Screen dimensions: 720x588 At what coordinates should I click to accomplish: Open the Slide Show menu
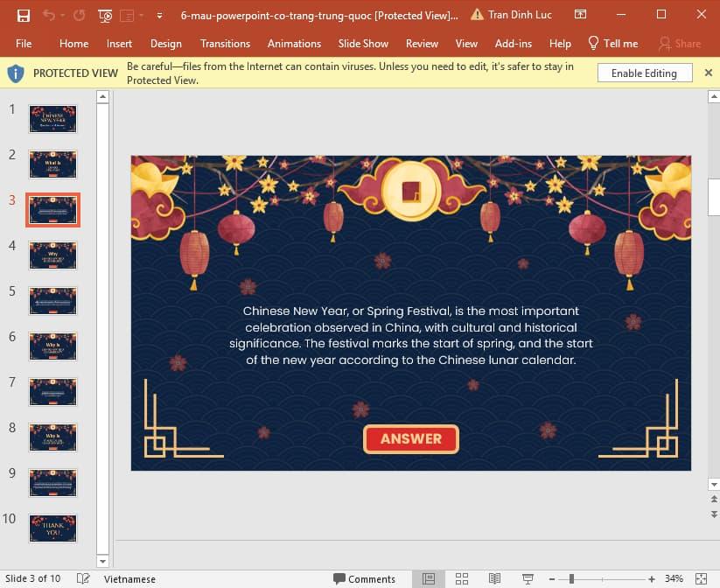tap(363, 43)
